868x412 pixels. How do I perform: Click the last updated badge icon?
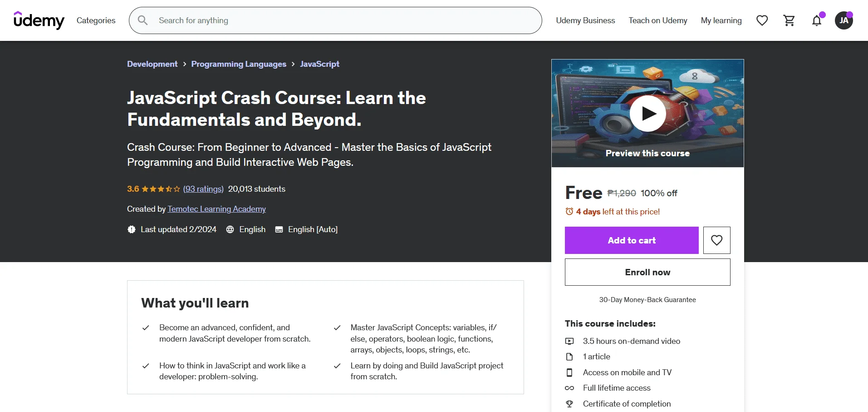tap(132, 229)
